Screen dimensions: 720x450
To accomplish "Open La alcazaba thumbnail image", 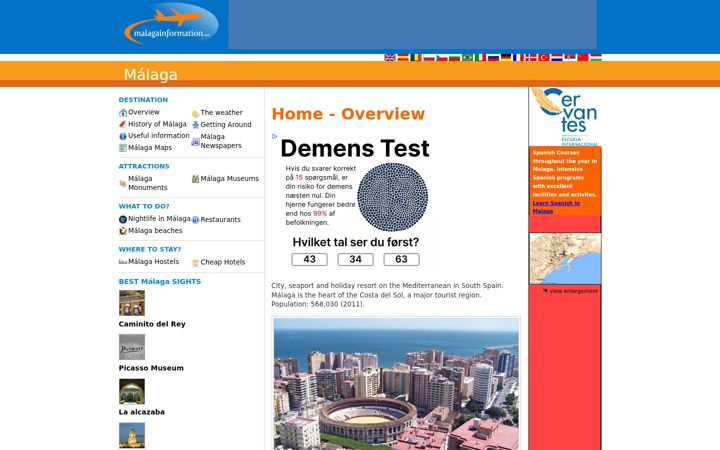I will pyautogui.click(x=132, y=391).
